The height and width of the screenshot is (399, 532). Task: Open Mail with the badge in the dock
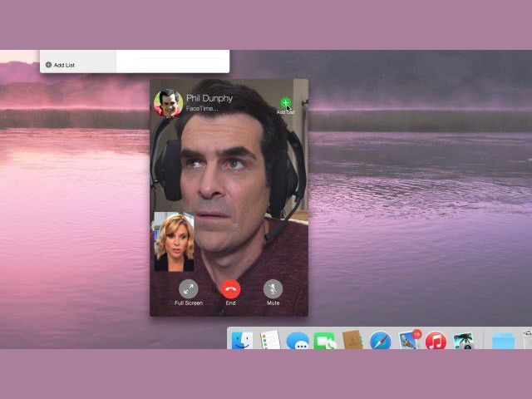pos(408,340)
